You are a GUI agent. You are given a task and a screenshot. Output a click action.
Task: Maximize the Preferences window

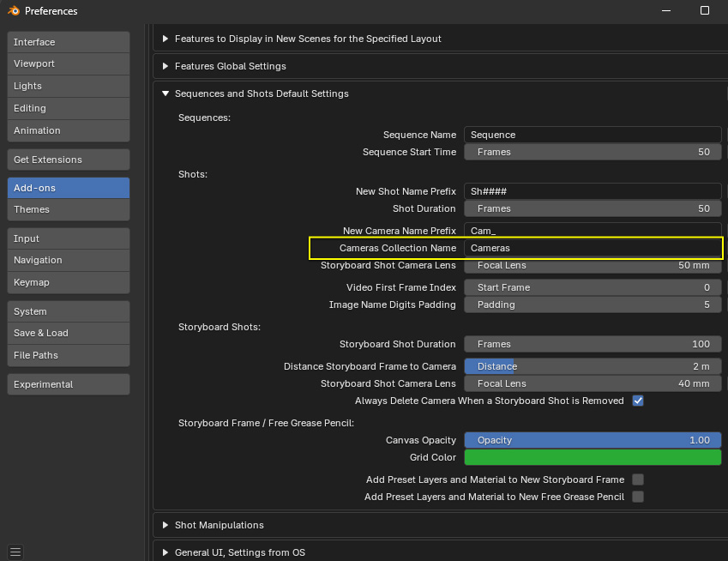coord(704,10)
